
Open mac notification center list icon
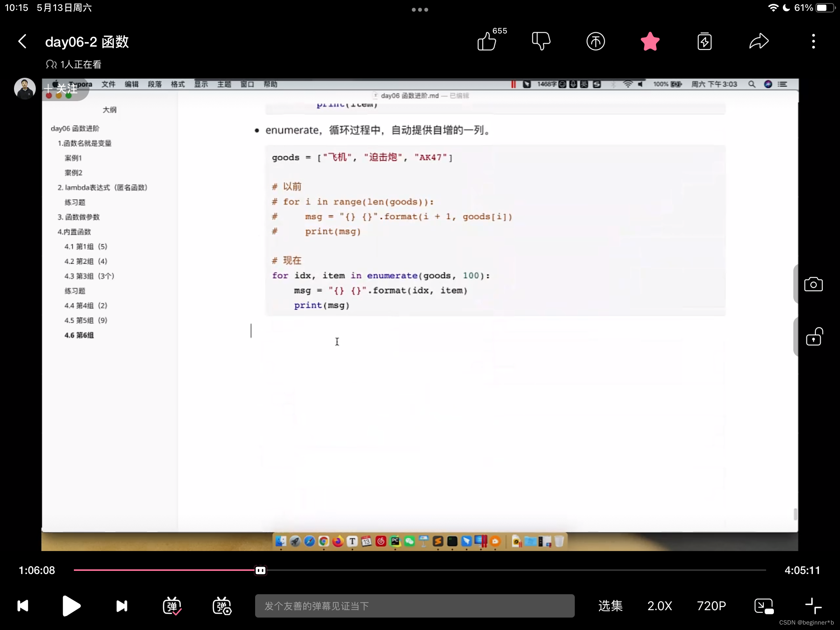(782, 84)
